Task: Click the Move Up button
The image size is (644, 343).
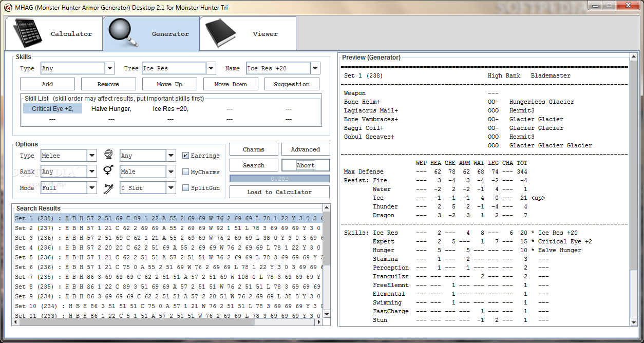Action: click(x=169, y=84)
